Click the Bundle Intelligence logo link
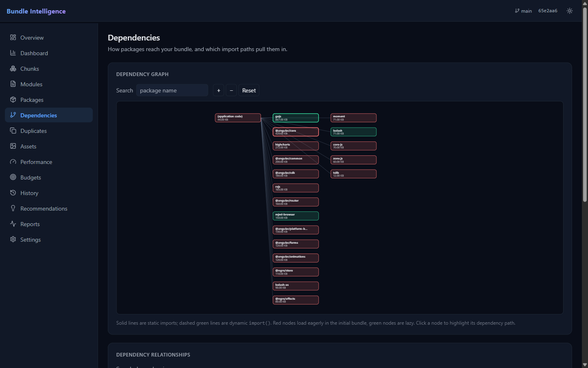 click(36, 11)
